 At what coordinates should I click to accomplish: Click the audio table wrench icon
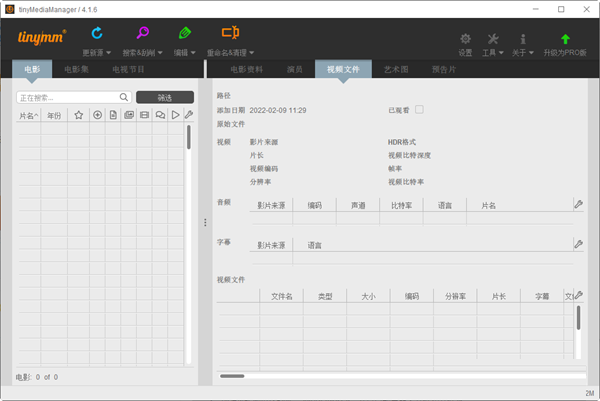[x=579, y=204]
